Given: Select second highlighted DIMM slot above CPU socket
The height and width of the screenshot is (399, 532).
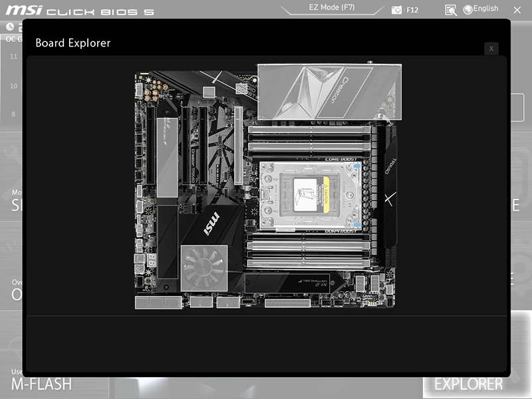Looking at the screenshot, I should tap(309, 146).
